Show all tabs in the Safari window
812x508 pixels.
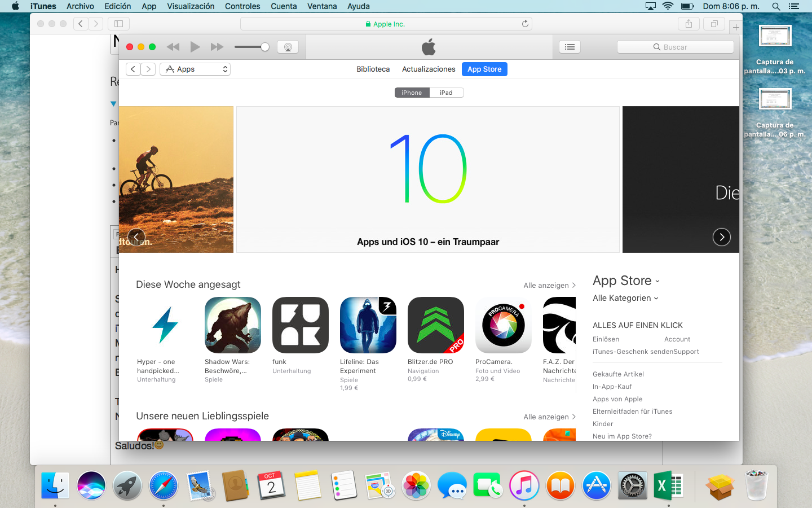714,24
